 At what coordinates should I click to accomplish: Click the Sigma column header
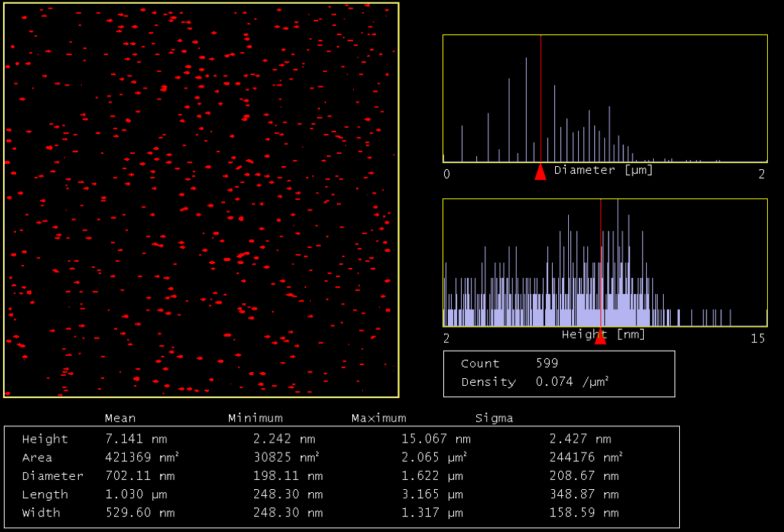(494, 418)
